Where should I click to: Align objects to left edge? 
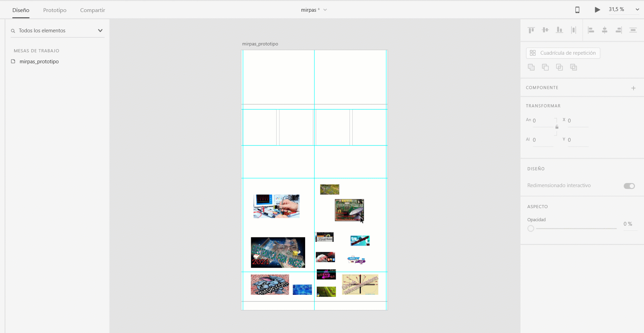(591, 30)
